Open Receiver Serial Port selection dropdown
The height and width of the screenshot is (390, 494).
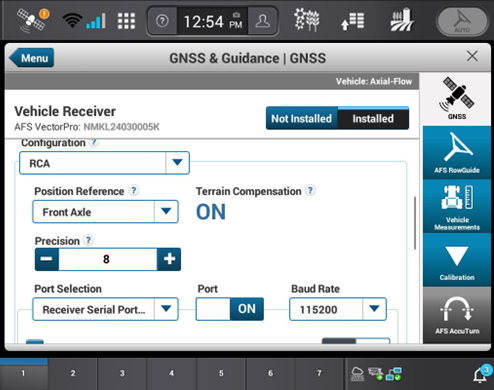[105, 309]
